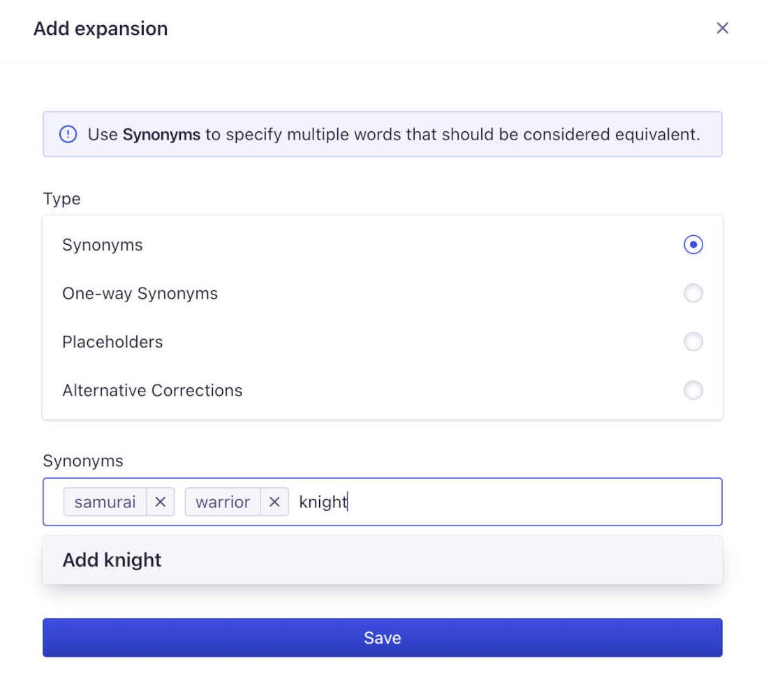Screen dimensions: 766x700
Task: Click the knight text in the input
Action: 322,502
